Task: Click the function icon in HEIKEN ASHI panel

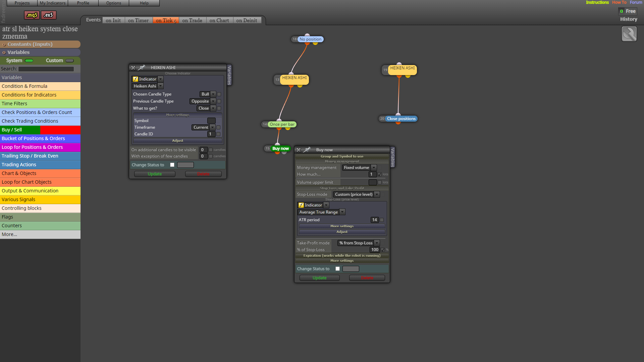Action: click(136, 79)
